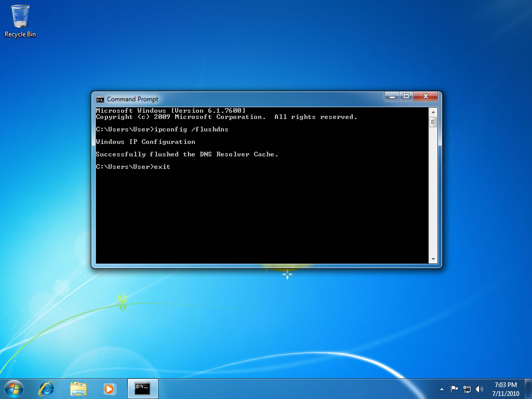532x399 pixels.
Task: Start Windows Media Player from the taskbar
Action: pos(110,388)
